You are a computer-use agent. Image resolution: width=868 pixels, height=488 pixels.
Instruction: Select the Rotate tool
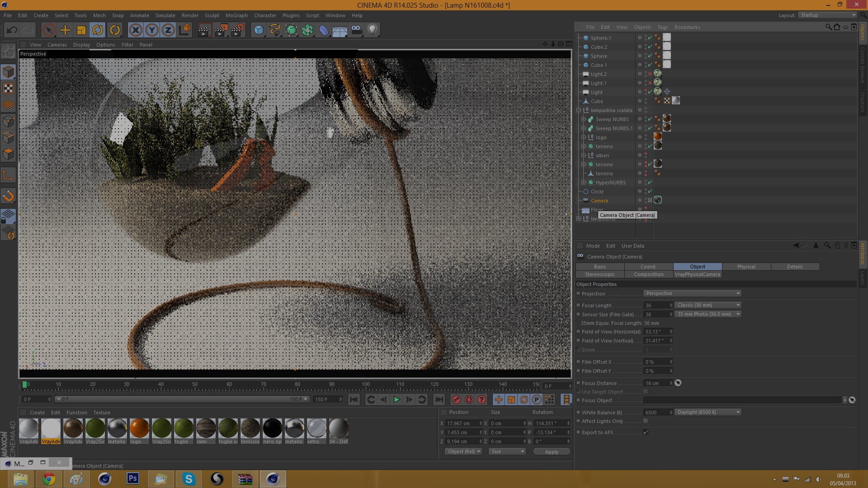tap(98, 30)
